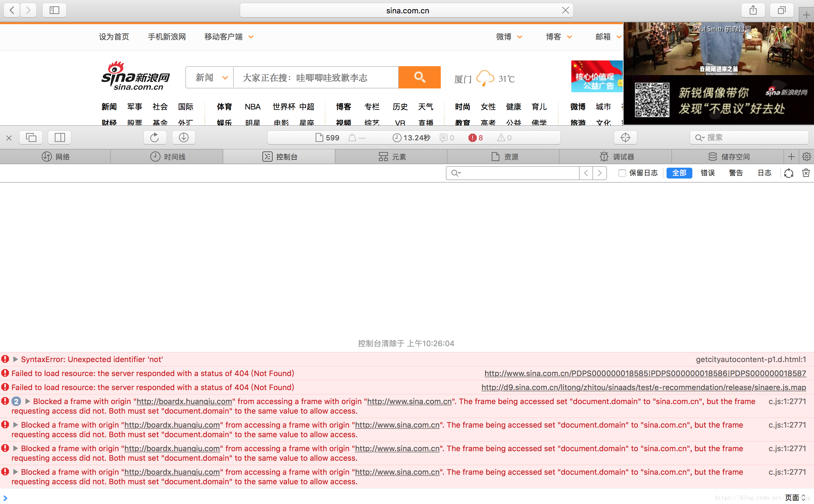The width and height of the screenshot is (814, 504).
Task: Click the download web archive icon
Action: (x=183, y=137)
